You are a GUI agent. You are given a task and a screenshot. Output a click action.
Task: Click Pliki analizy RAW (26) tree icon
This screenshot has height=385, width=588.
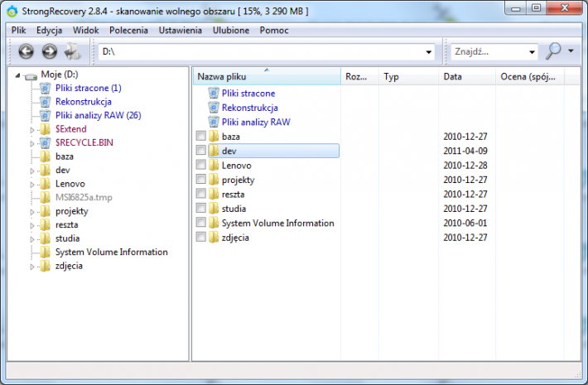coord(45,115)
